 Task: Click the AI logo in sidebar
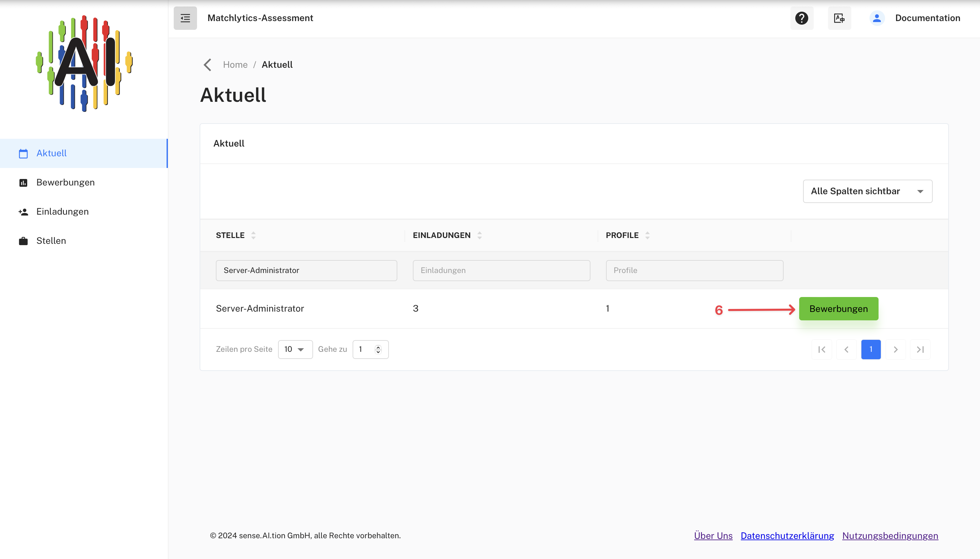click(84, 63)
